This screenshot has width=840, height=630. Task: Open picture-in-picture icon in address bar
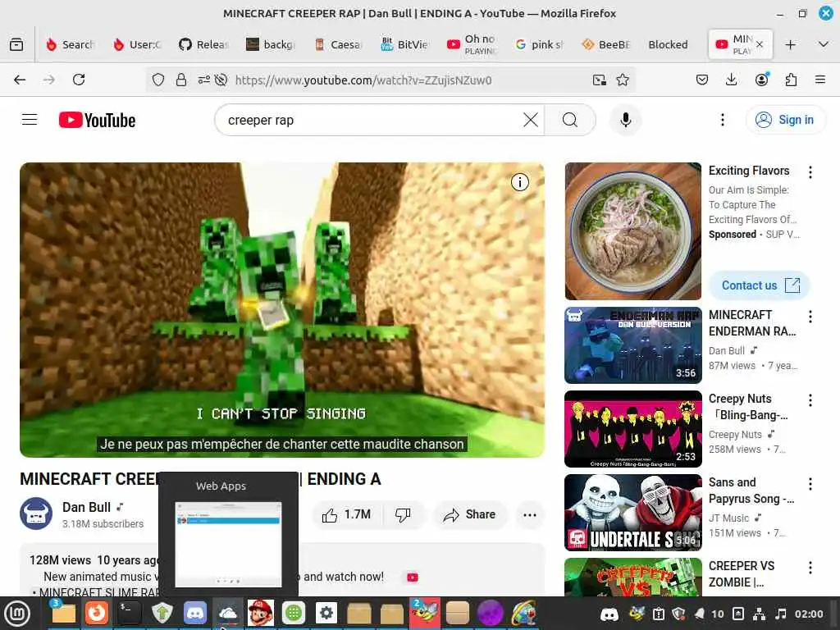(600, 80)
